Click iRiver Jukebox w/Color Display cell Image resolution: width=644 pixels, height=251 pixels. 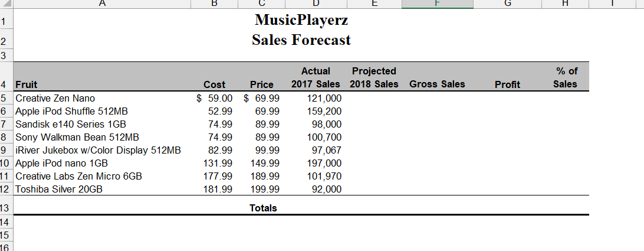[x=102, y=150]
